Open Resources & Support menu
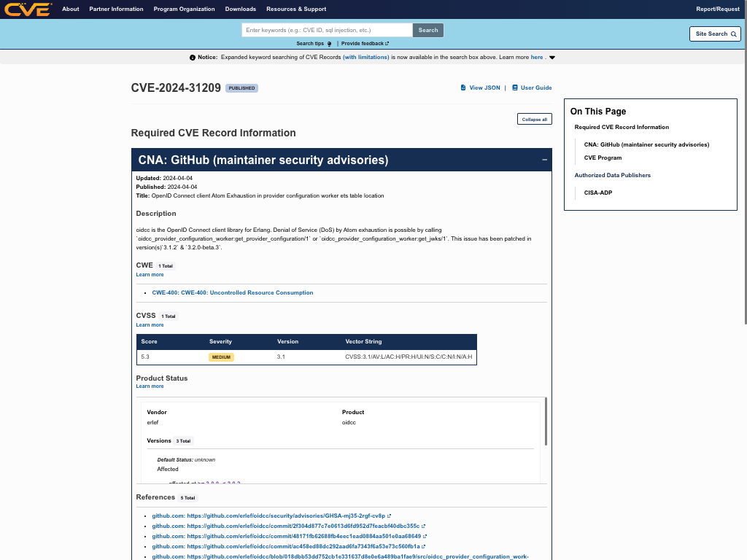Image resolution: width=747 pixels, height=560 pixels. (296, 9)
